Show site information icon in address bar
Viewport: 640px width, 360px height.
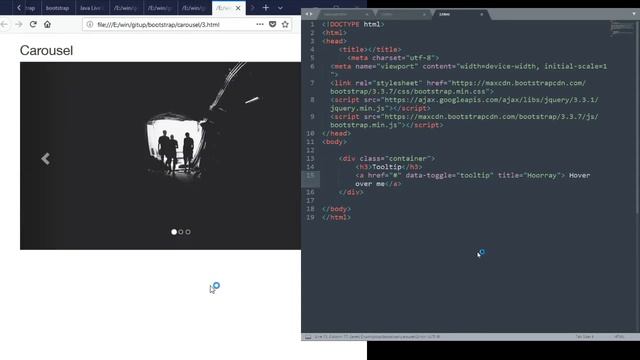pos(90,24)
